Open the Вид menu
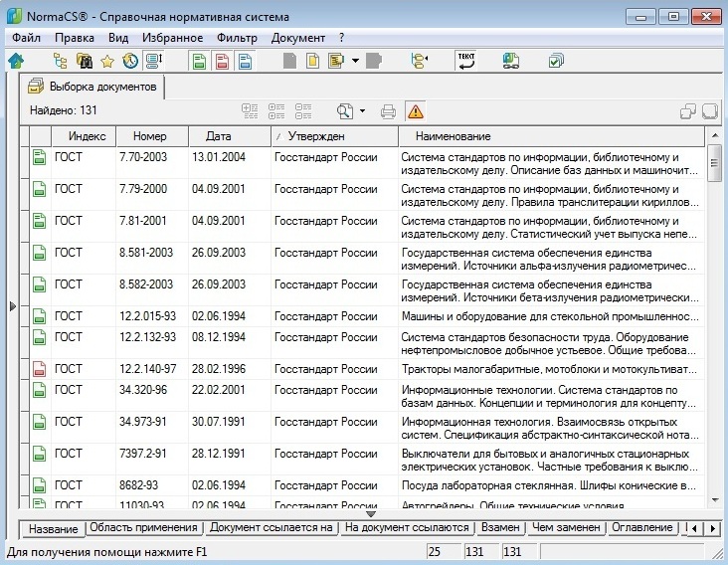This screenshot has width=728, height=565. coord(118,38)
